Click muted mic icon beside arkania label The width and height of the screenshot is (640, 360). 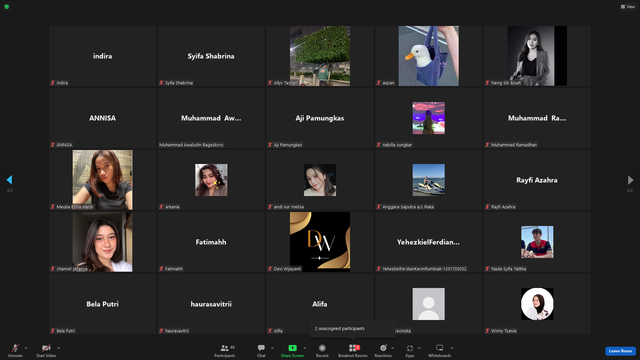click(x=161, y=207)
